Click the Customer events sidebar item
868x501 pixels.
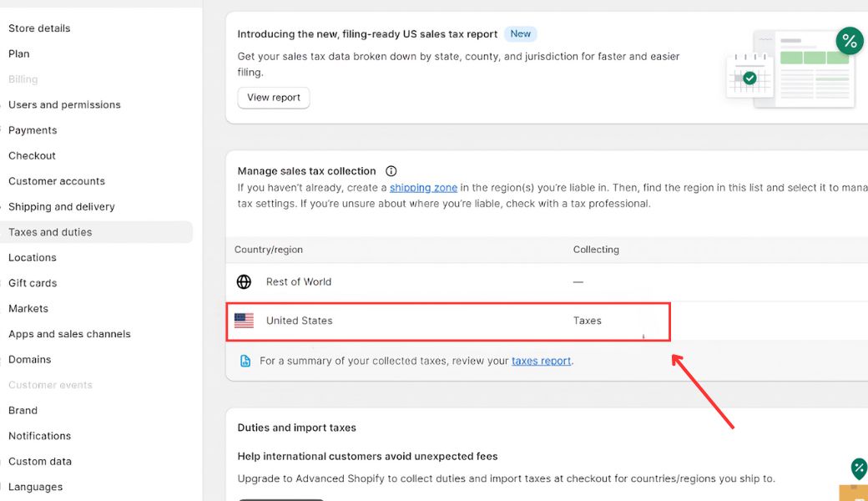click(50, 385)
